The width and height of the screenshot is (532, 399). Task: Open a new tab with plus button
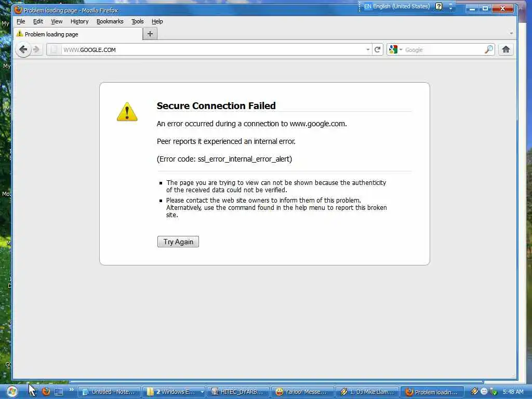(x=150, y=34)
